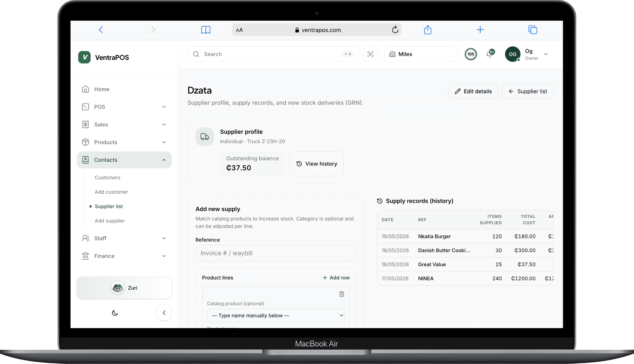Open the Catalog product dropdown
This screenshot has width=634, height=364.
[276, 315]
